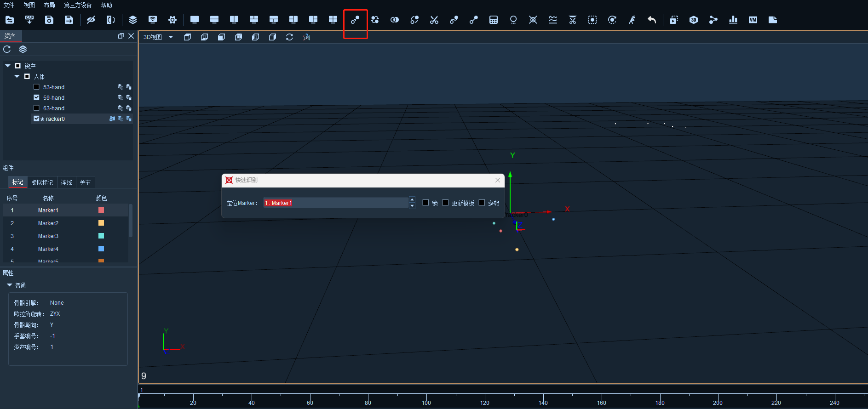This screenshot has height=409, width=868.
Task: Click the undo arrow icon
Action: [651, 20]
